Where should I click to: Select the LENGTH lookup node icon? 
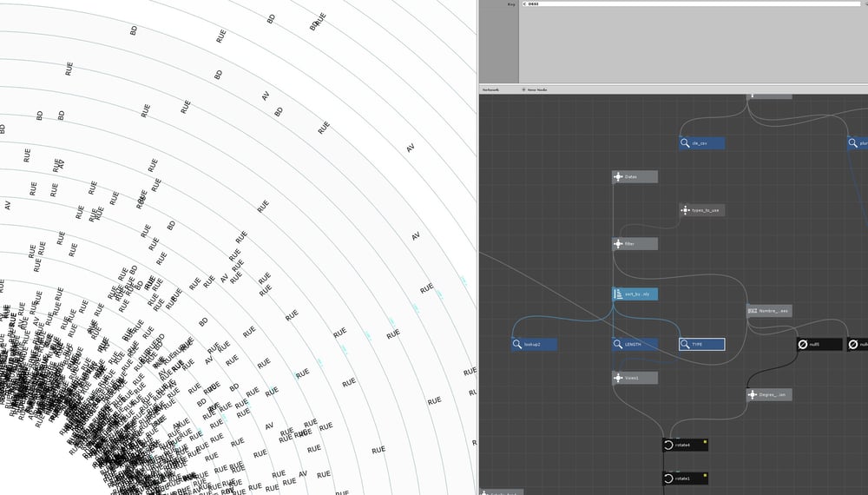(x=618, y=345)
